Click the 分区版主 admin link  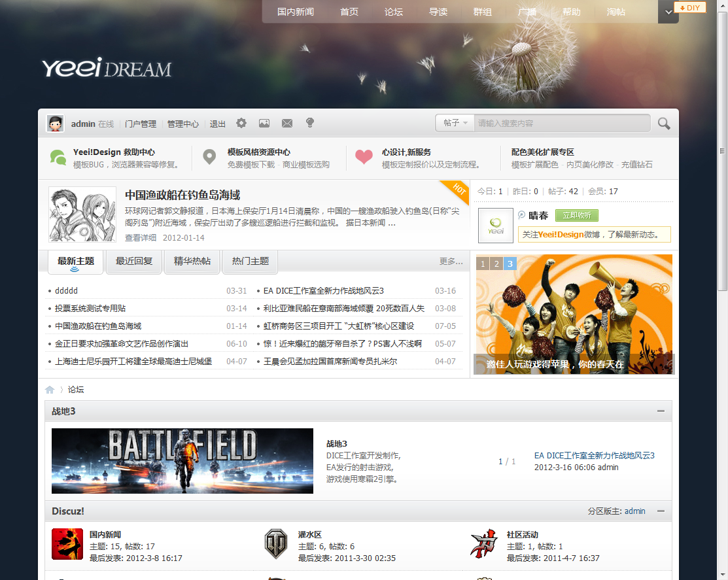tap(634, 511)
